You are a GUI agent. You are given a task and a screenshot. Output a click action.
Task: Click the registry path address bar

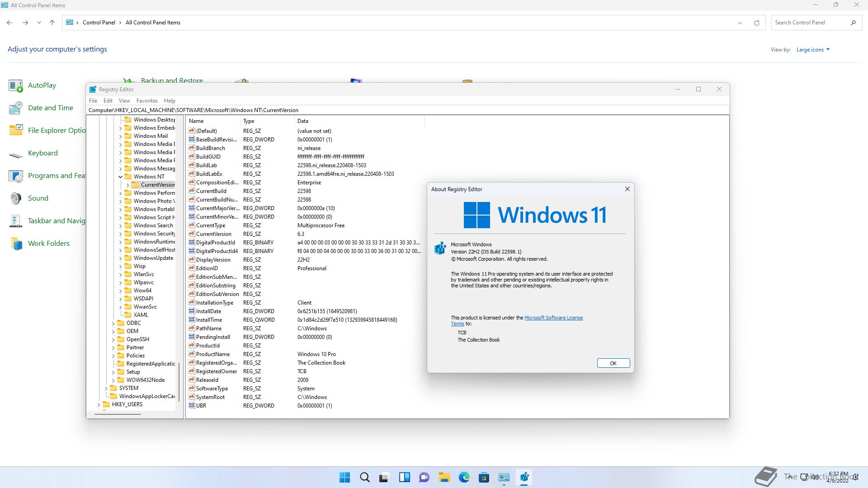coord(407,110)
